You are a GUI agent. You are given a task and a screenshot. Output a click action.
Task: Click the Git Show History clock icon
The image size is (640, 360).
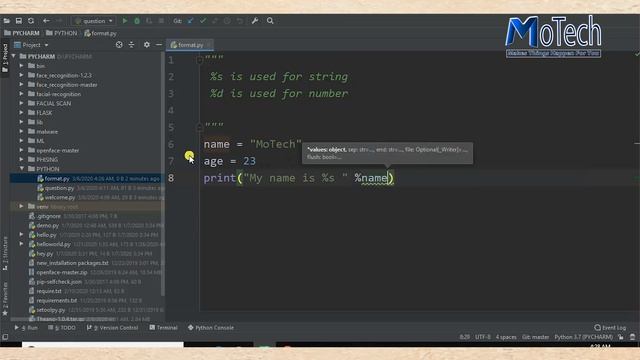[227, 21]
